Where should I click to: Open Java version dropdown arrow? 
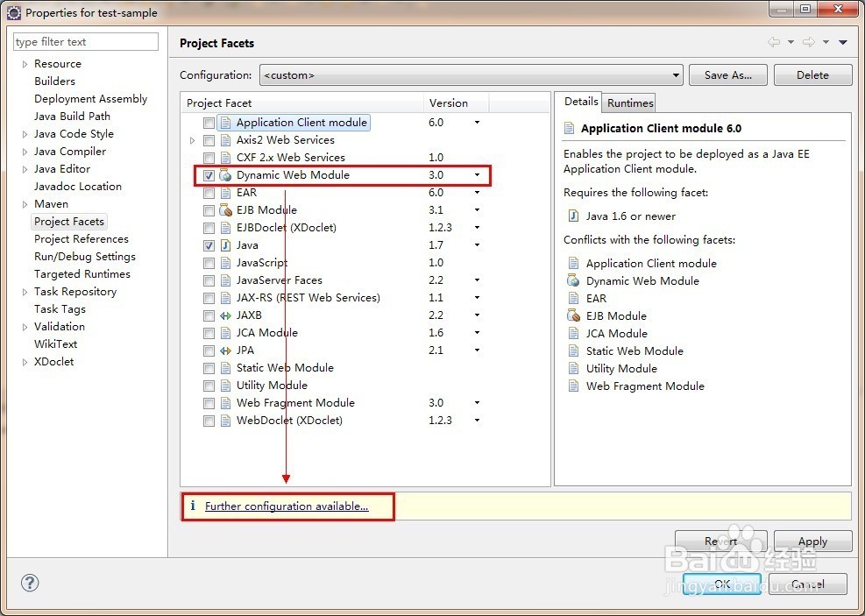477,245
